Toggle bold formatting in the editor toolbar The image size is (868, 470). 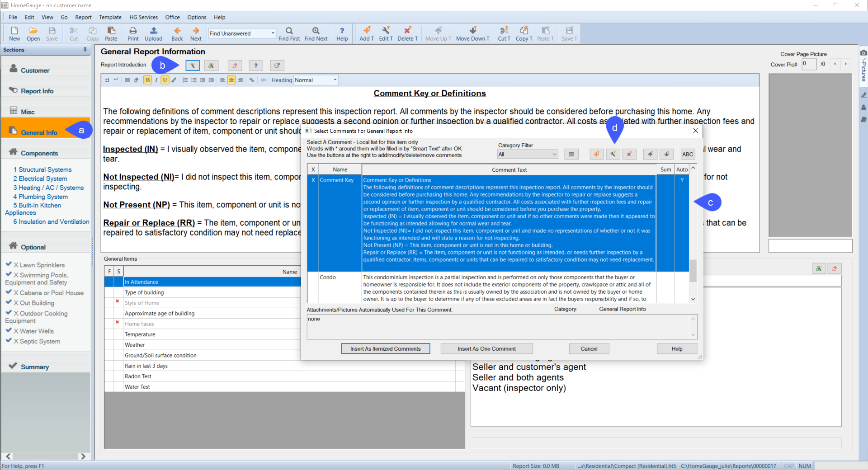pyautogui.click(x=147, y=80)
